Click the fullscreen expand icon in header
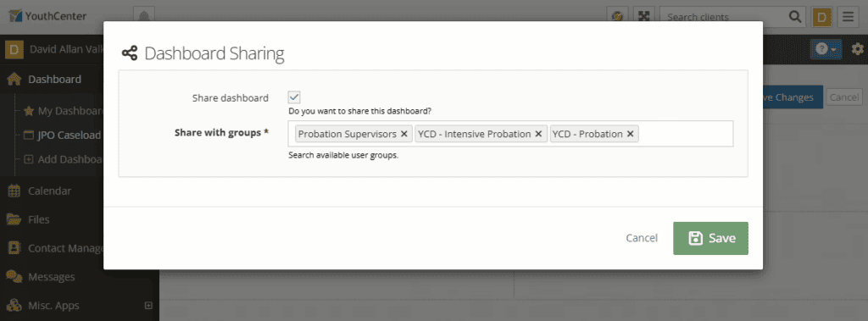The width and height of the screenshot is (868, 321). coord(644,17)
